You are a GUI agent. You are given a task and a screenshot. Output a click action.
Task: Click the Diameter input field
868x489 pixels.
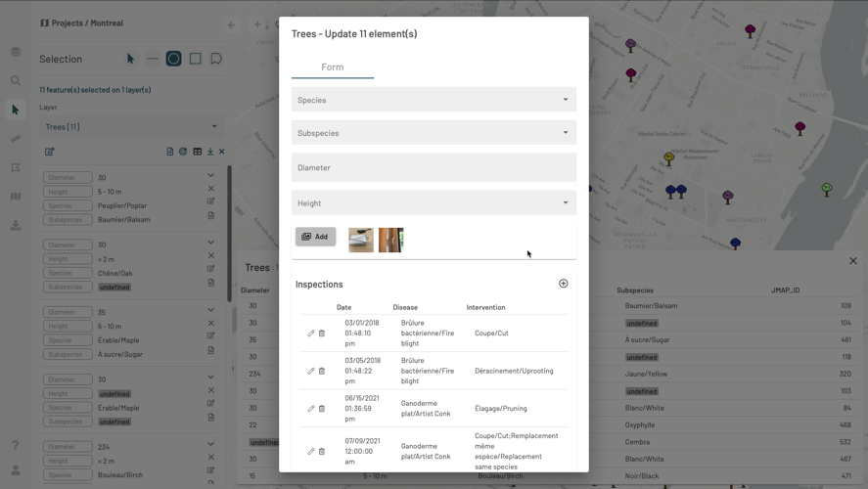[x=434, y=167]
